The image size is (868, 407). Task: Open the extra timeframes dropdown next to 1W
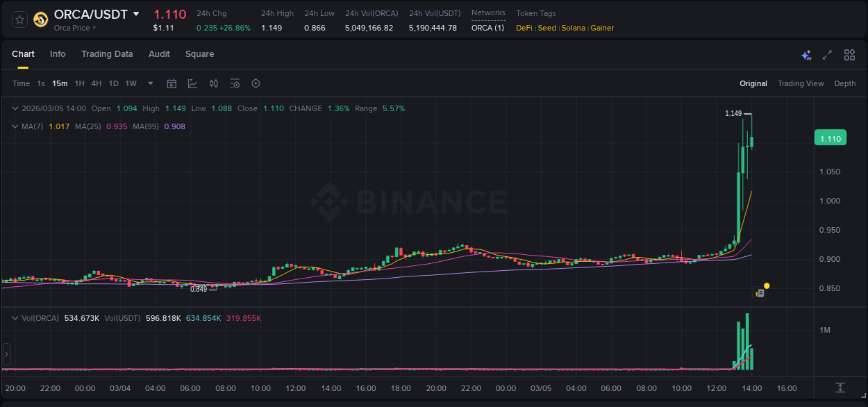149,83
